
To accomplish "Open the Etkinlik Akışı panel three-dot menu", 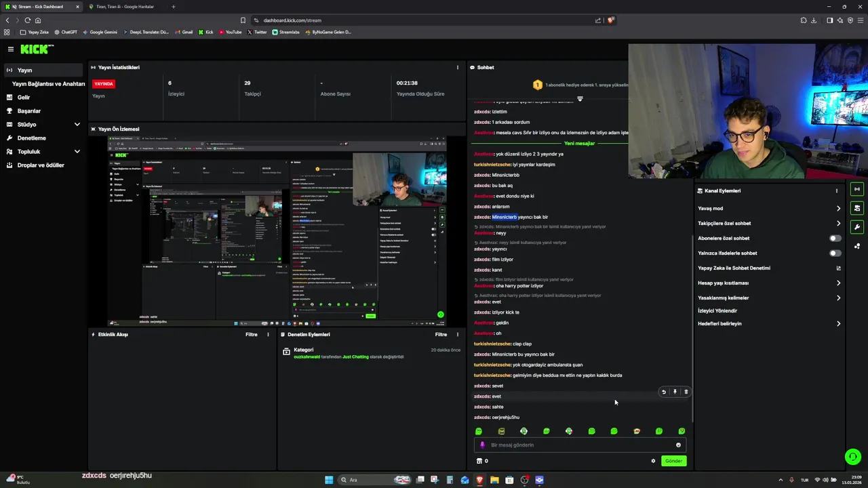I will (x=268, y=334).
